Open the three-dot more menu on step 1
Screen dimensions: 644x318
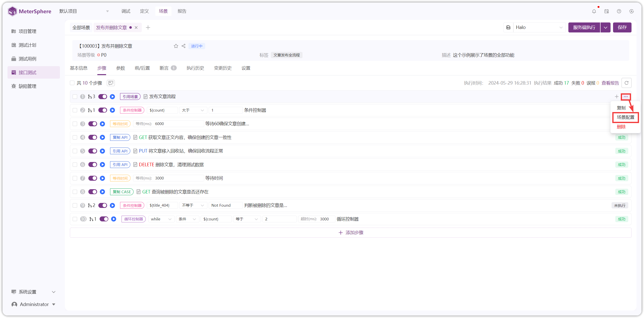[626, 97]
